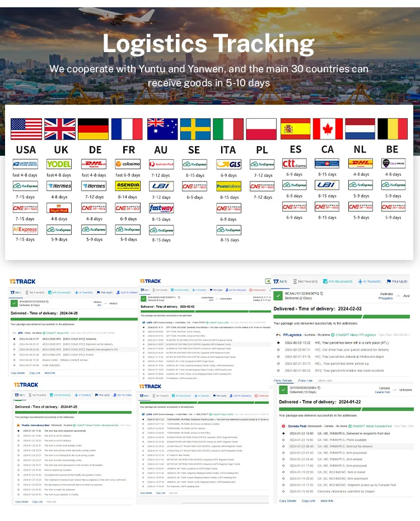Viewport: 420px width, 521px height.
Task: Click the Canadian maple leaf flag
Action: click(x=328, y=129)
